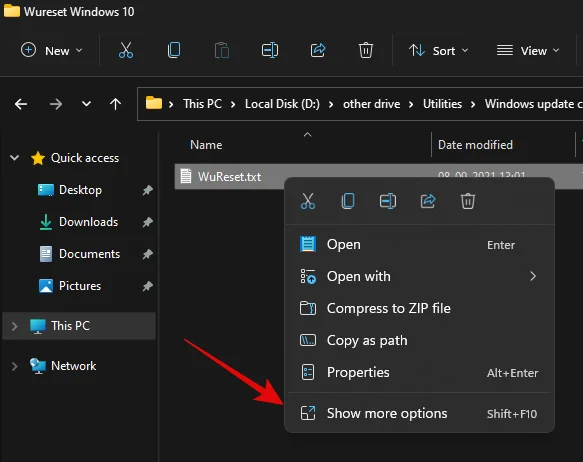Click Local Disk (D:) breadcrumb
The image size is (583, 462).
282,104
